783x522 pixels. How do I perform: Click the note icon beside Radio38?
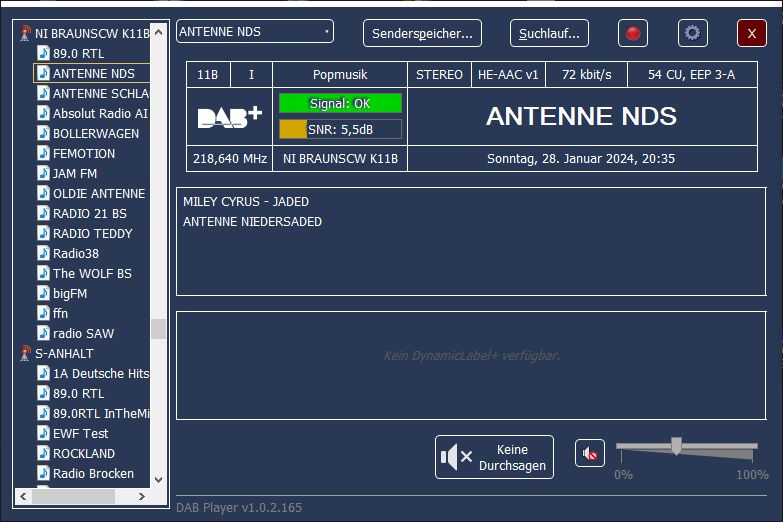click(43, 253)
